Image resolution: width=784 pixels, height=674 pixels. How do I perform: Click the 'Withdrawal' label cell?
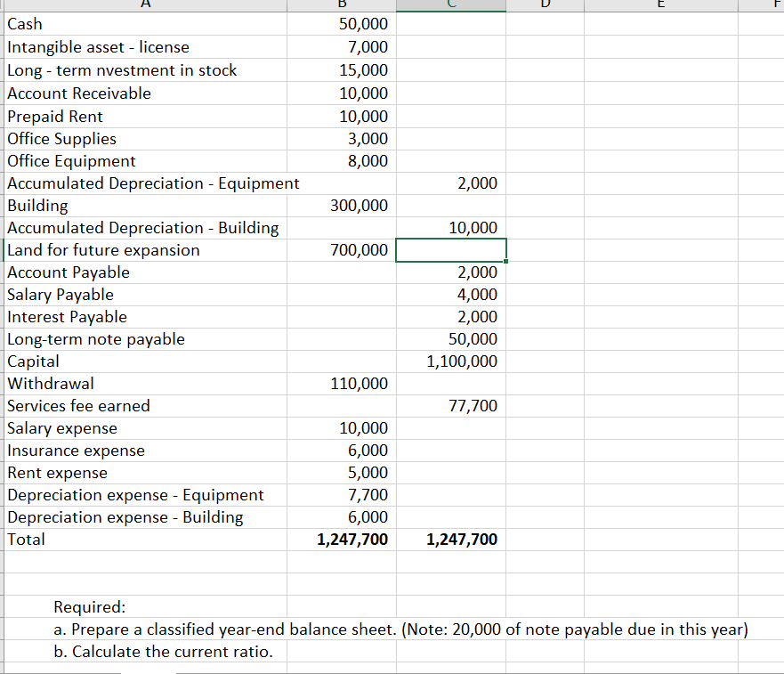coord(146,384)
